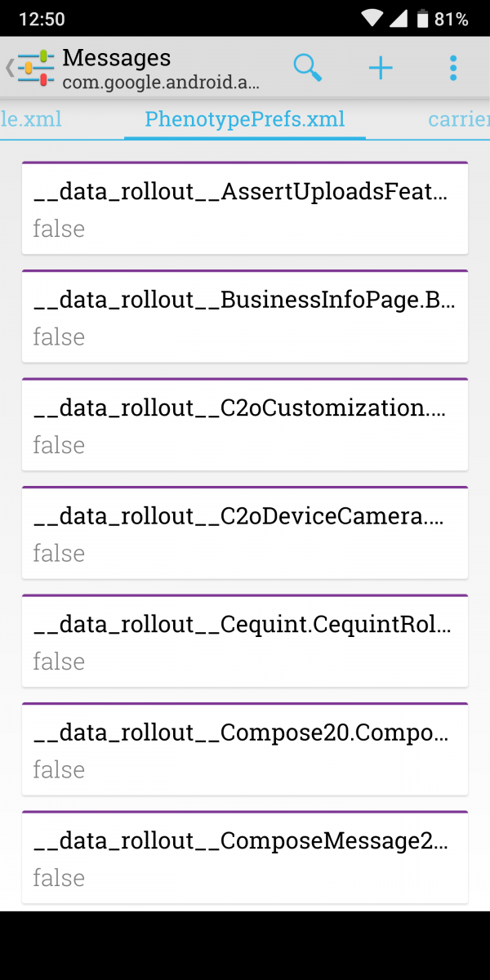The height and width of the screenshot is (980, 490).
Task: Open the BusinessInfoPage rollout entry
Action: [244, 316]
